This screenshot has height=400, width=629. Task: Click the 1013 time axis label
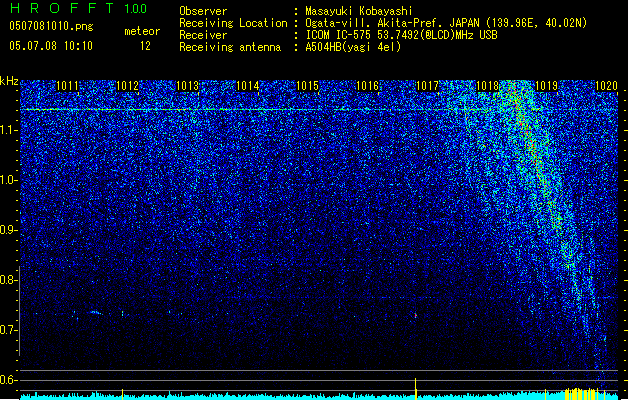pyautogui.click(x=187, y=86)
